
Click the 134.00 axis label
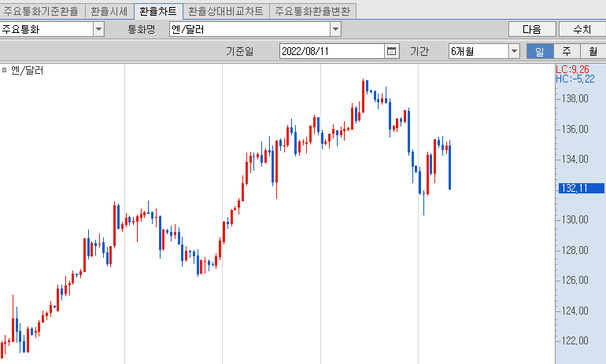coord(575,159)
